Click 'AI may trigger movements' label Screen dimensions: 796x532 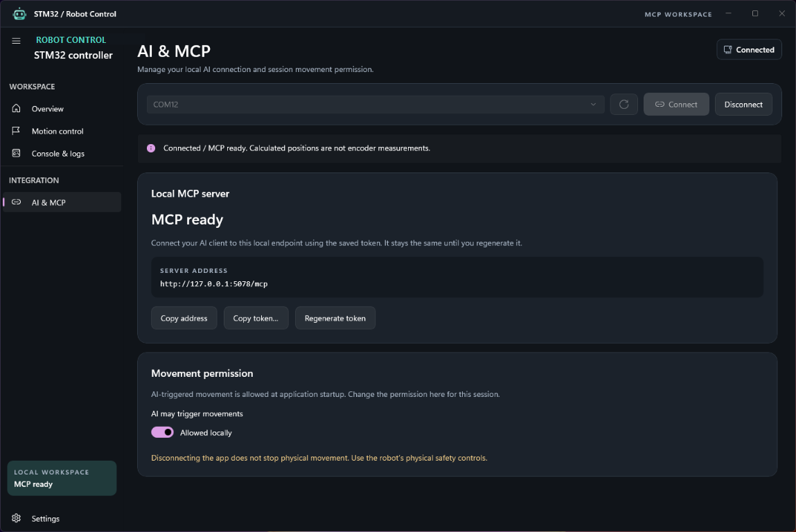197,414
